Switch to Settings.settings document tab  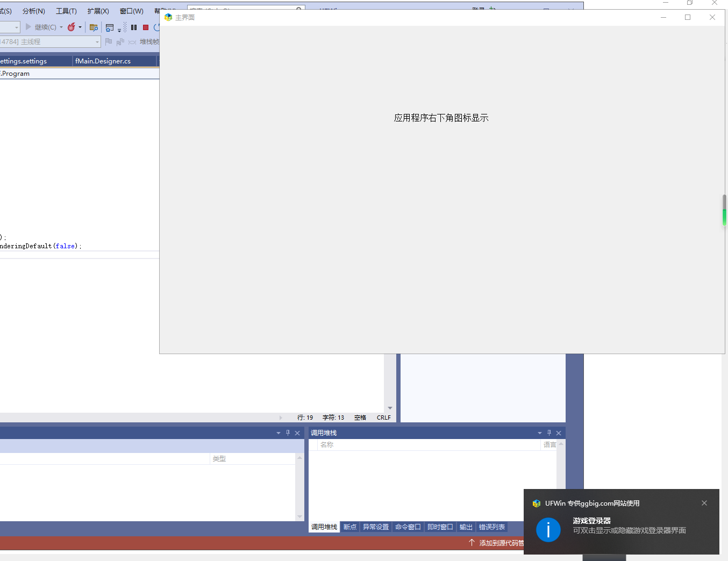[35, 61]
